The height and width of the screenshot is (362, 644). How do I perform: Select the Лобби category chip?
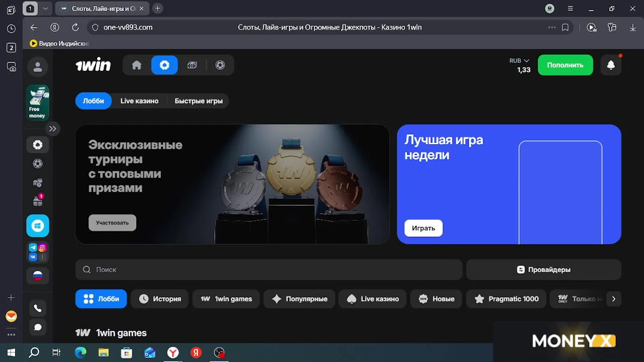click(101, 299)
